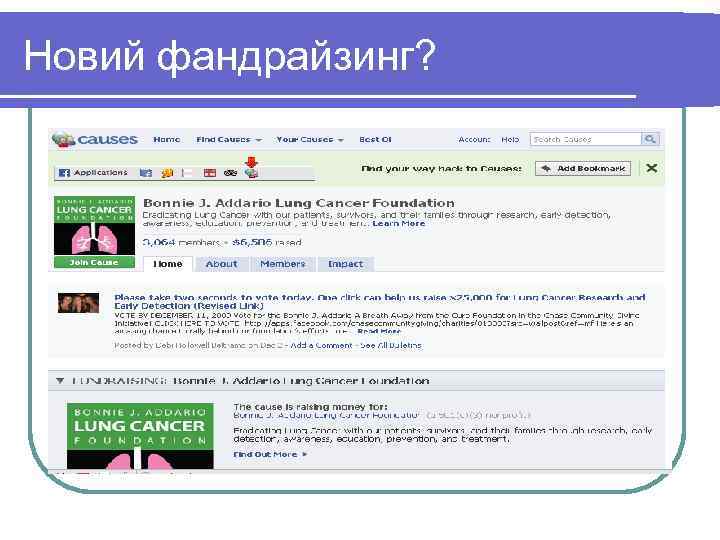Viewport: 720px width, 540px height.
Task: Open the Help link
Action: click(x=510, y=140)
